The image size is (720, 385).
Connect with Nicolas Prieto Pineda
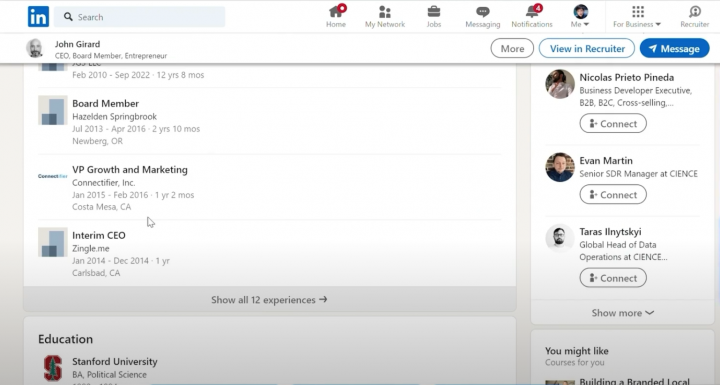613,124
